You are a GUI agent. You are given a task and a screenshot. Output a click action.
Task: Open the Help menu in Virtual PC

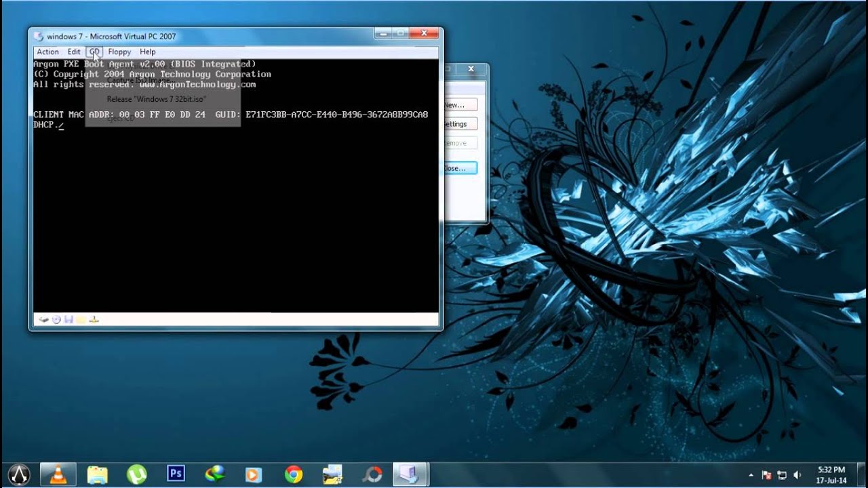click(x=148, y=52)
